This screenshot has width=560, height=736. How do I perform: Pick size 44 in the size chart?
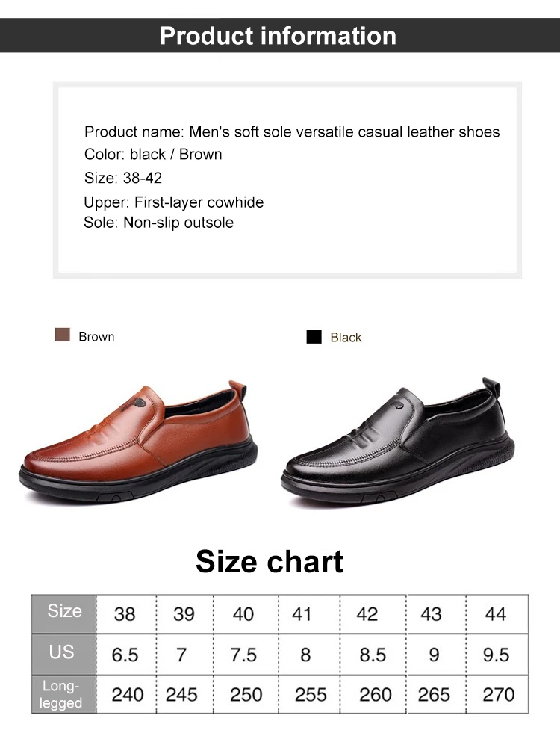(496, 614)
